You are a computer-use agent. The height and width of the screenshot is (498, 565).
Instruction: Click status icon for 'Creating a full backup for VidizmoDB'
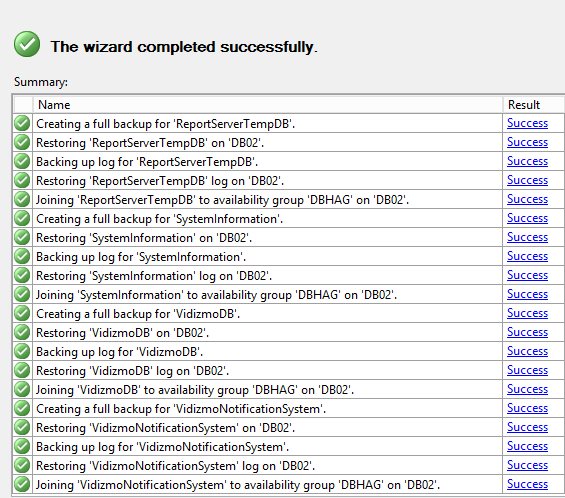coord(22,313)
